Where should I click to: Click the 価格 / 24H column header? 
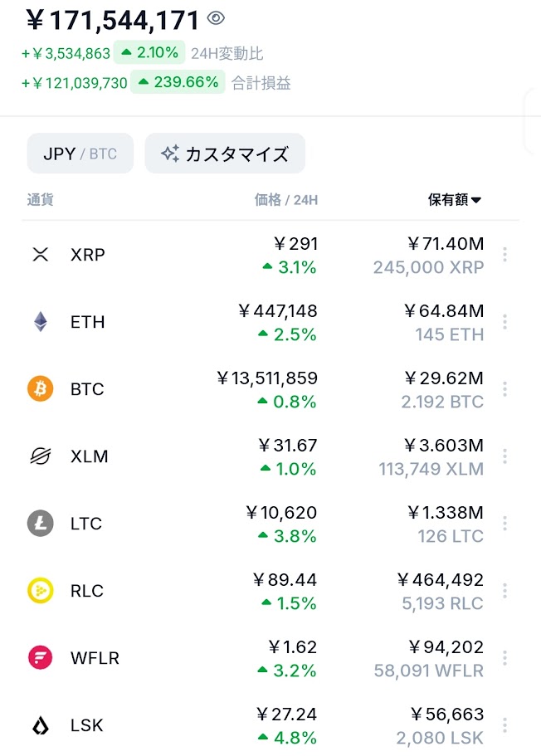click(285, 200)
